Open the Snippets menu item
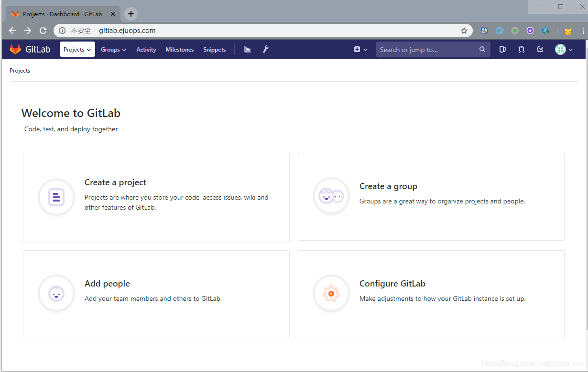Screen dimensions: 588x372 pos(214,49)
